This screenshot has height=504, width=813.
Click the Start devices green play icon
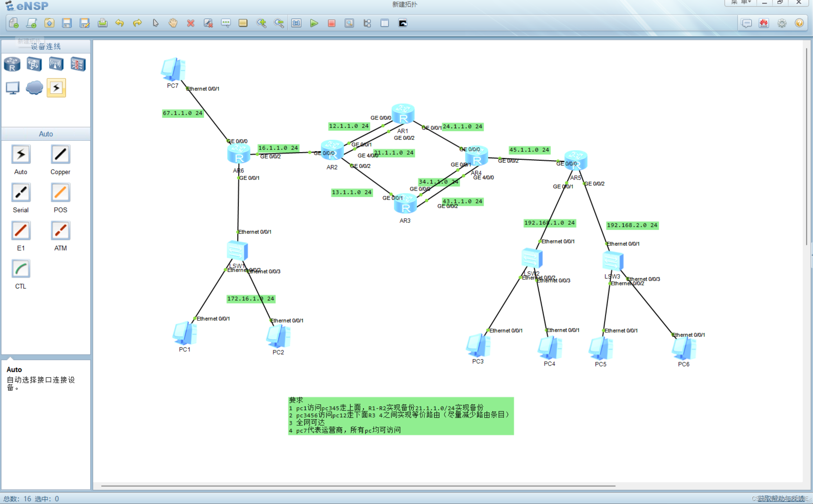(314, 23)
